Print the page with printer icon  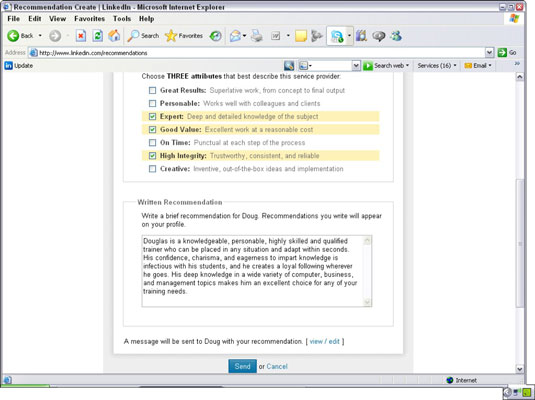click(257, 35)
